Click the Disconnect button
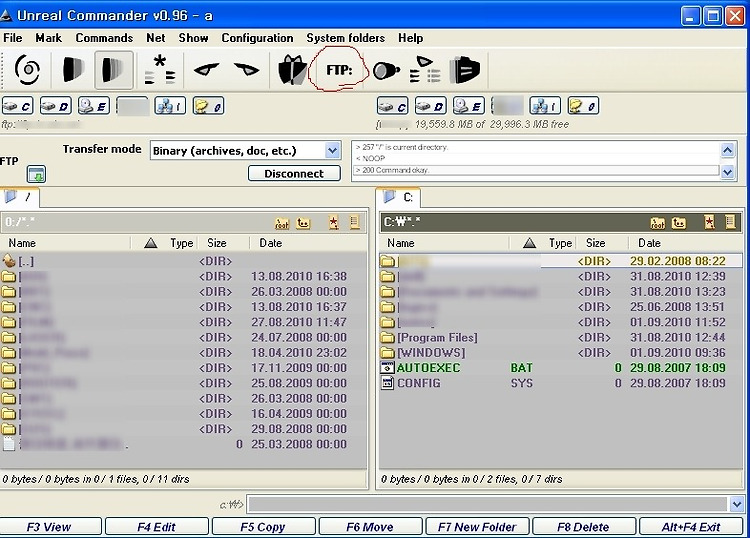The height and width of the screenshot is (538, 750). coord(294,173)
